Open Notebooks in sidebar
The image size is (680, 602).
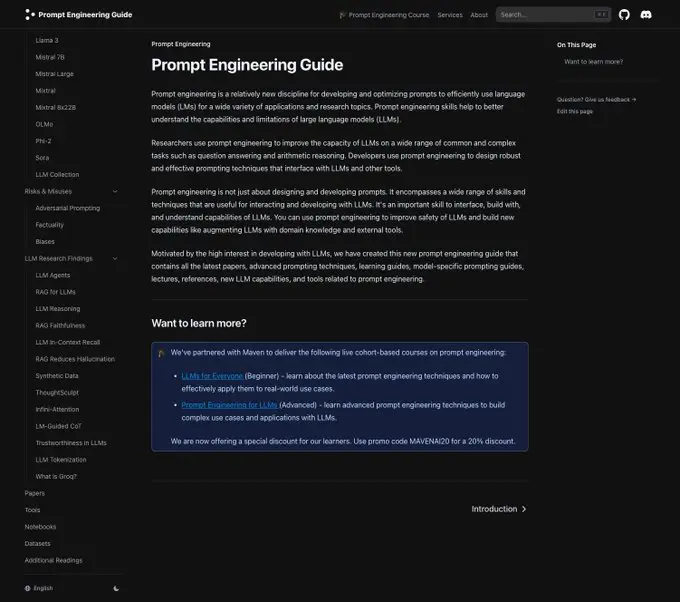coord(40,527)
